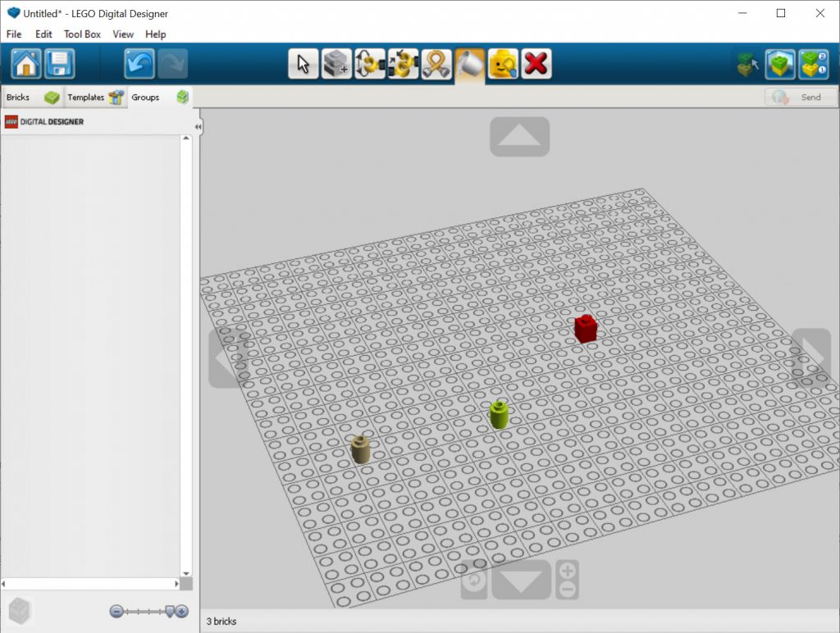Click the palette vertical scrollbar up arrow
This screenshot has width=840, height=633.
coord(186,139)
